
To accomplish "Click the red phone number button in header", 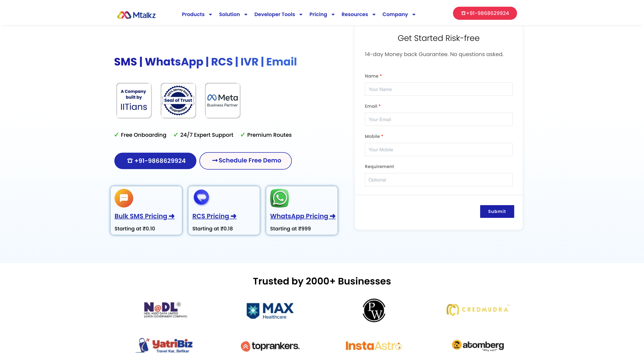I will [x=485, y=13].
